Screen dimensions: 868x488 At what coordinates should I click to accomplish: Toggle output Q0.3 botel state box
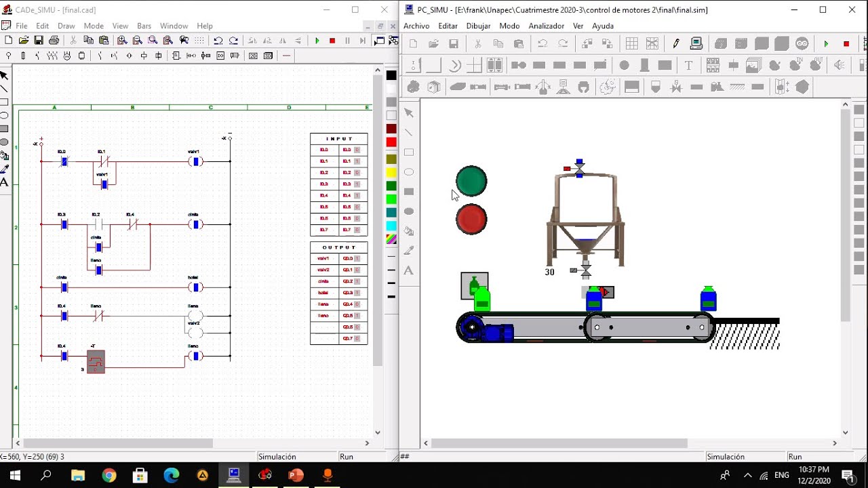[x=357, y=293]
